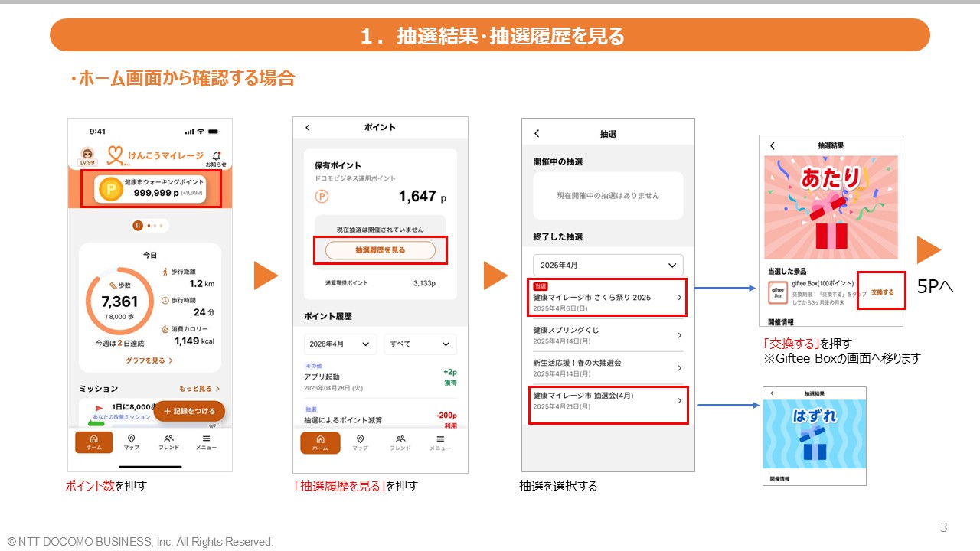The image size is (980, 551).
Task: Click the 歩行時間 clock icon
Action: tap(166, 300)
